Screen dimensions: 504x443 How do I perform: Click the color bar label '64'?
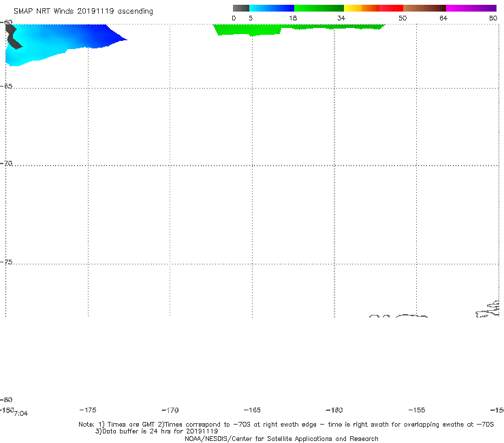[443, 18]
